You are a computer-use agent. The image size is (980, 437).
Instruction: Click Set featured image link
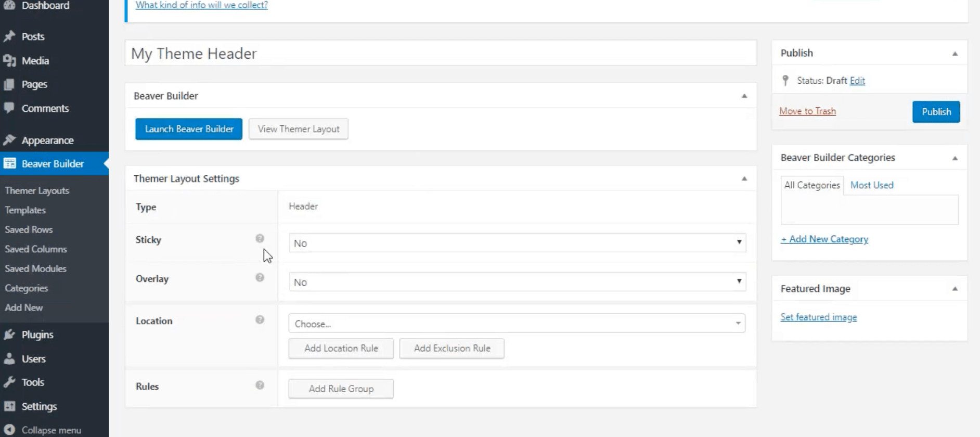point(819,317)
